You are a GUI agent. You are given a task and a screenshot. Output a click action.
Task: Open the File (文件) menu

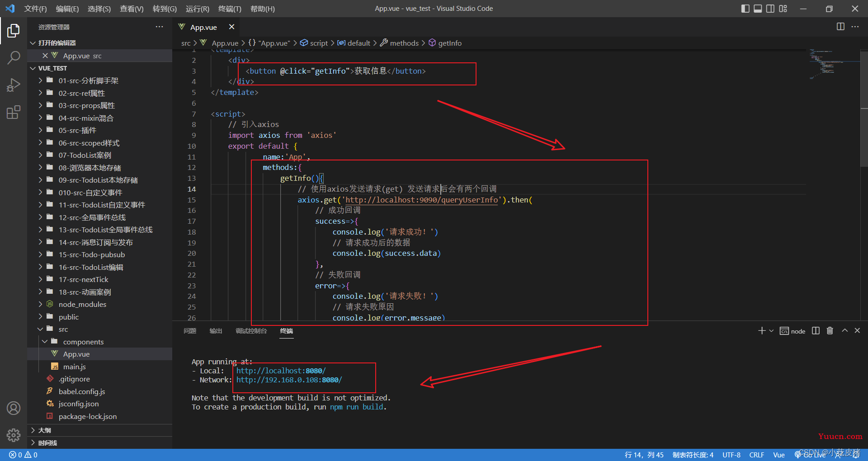[35, 9]
